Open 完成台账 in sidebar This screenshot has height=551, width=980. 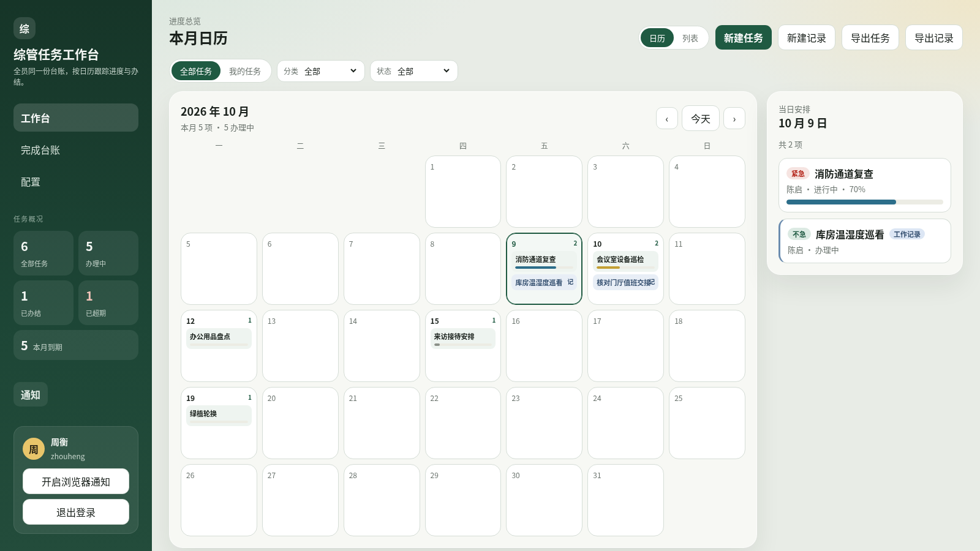click(76, 150)
